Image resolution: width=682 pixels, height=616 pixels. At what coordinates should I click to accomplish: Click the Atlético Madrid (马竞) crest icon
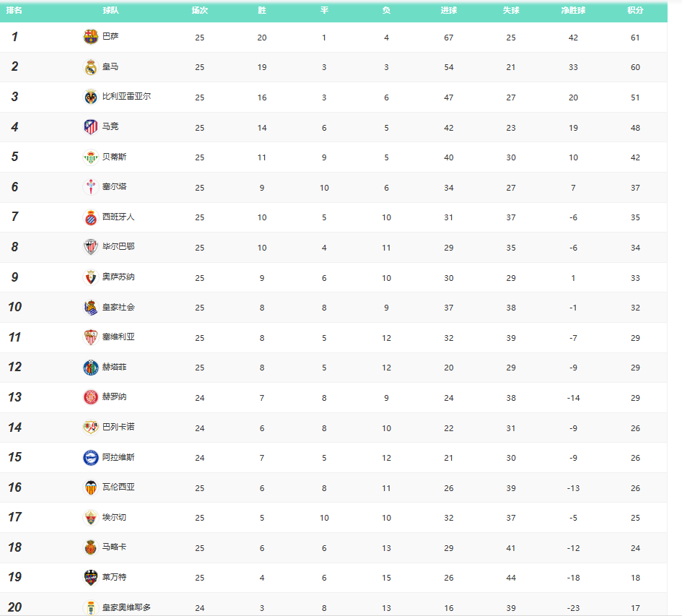coord(90,127)
